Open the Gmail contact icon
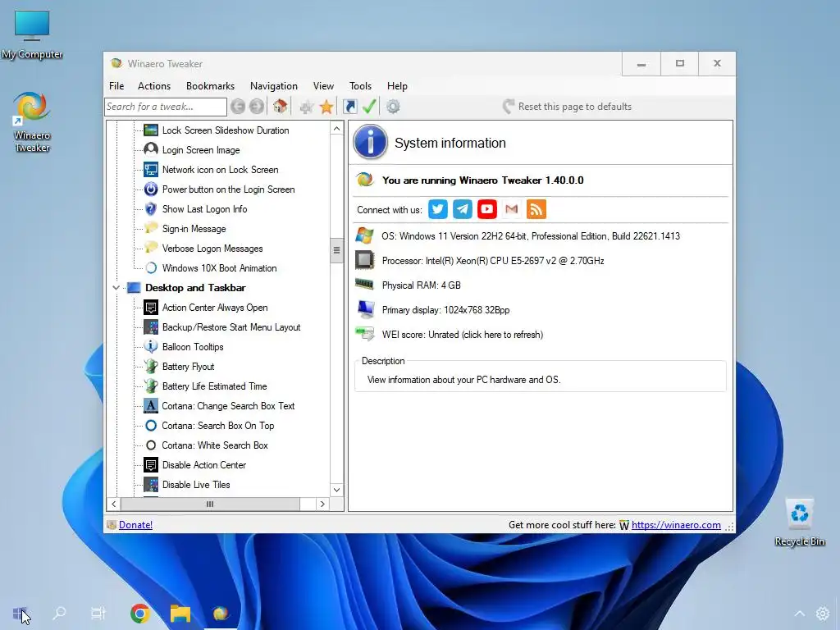This screenshot has height=630, width=840. click(512, 209)
